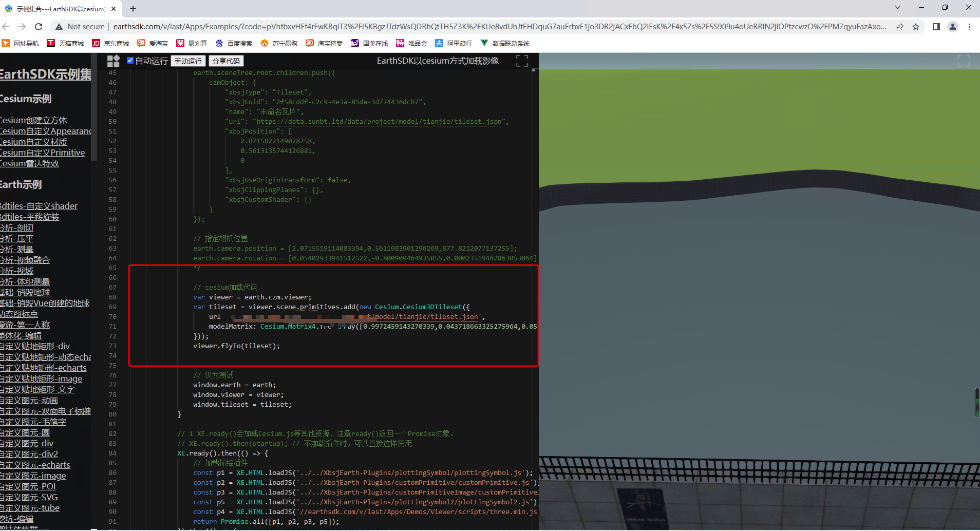
Task: Click the grid layout icon above code editor
Action: click(x=113, y=61)
